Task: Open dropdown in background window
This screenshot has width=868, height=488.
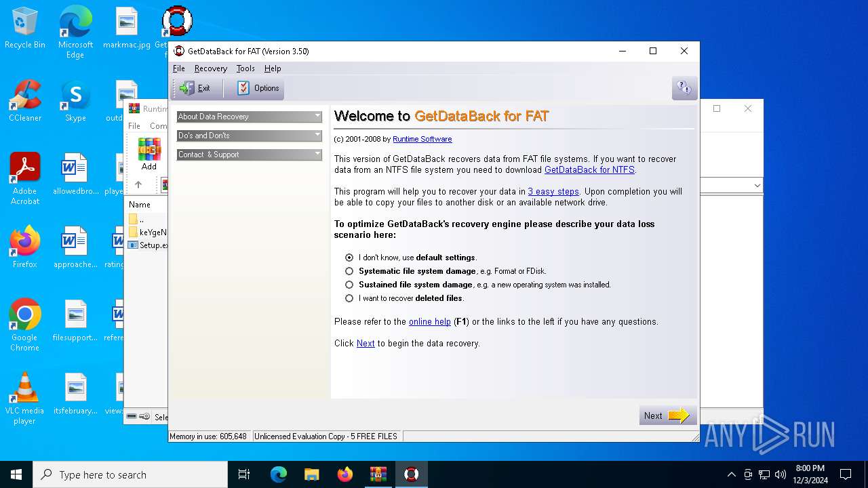Action: (x=757, y=186)
